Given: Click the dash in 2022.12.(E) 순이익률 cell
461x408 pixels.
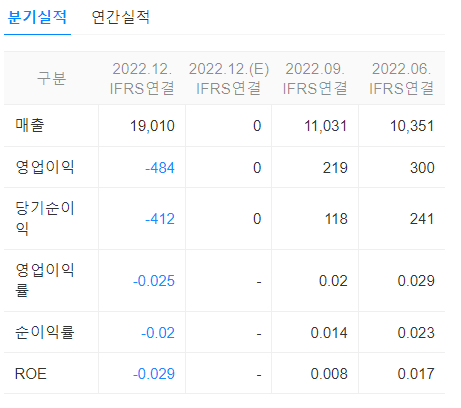Looking at the screenshot, I should click(x=259, y=334).
